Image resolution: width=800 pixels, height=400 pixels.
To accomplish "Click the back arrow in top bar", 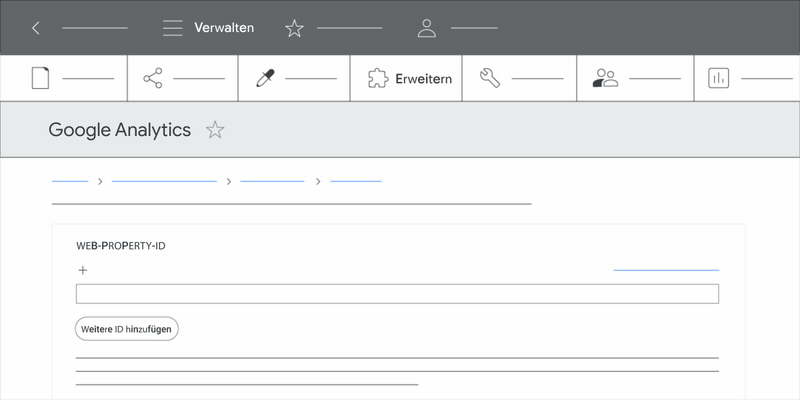I will pyautogui.click(x=36, y=28).
